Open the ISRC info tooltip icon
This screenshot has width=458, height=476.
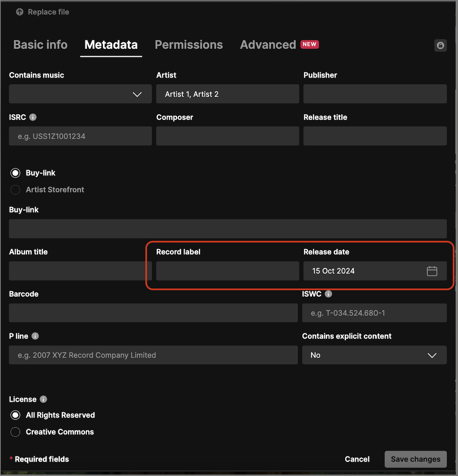tap(33, 117)
